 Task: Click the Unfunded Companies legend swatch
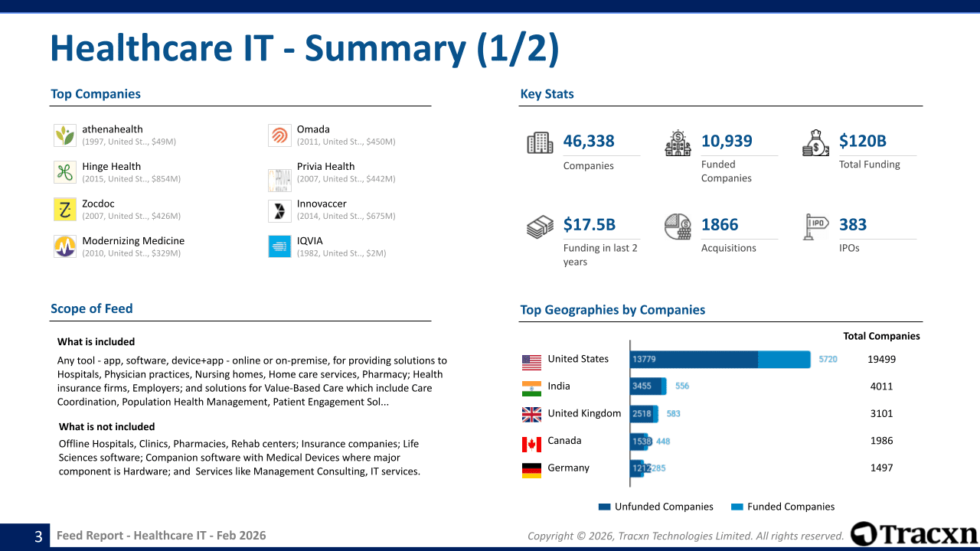pyautogui.click(x=604, y=507)
